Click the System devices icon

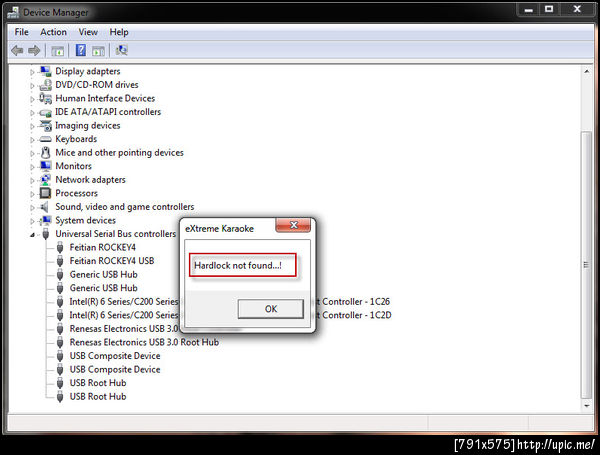(46, 220)
